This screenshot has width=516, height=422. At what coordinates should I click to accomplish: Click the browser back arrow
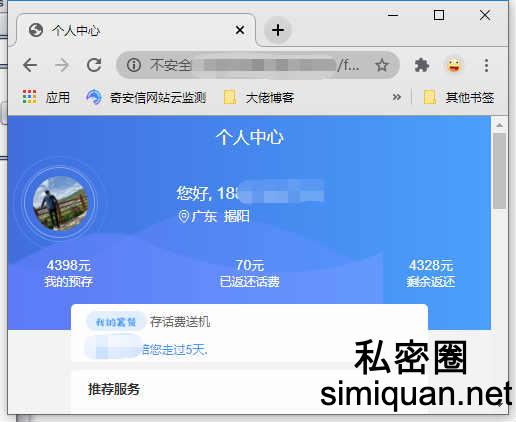(30, 65)
